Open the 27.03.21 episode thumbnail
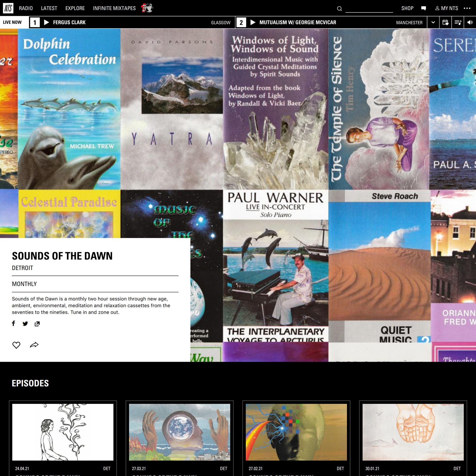Screen dimensions: 476x476 [x=180, y=432]
